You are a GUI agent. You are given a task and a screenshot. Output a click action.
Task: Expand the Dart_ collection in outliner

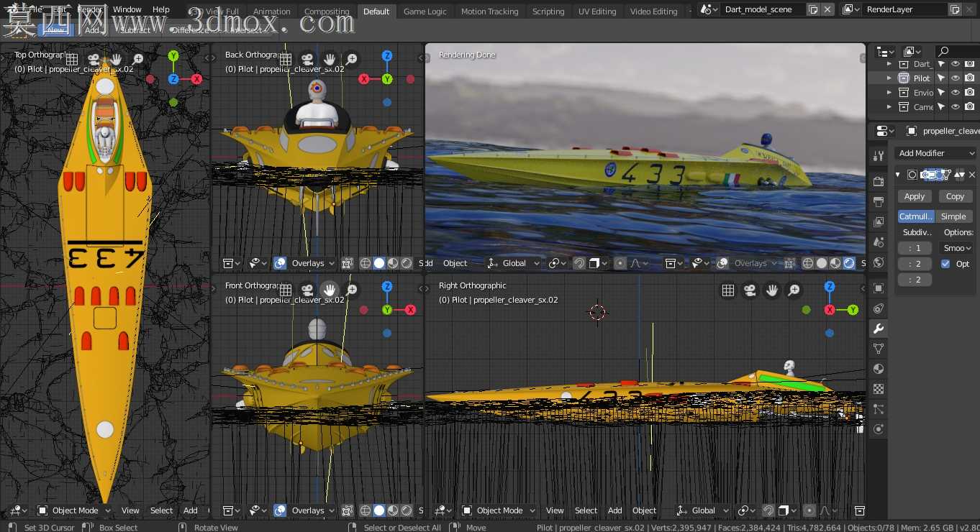(889, 63)
